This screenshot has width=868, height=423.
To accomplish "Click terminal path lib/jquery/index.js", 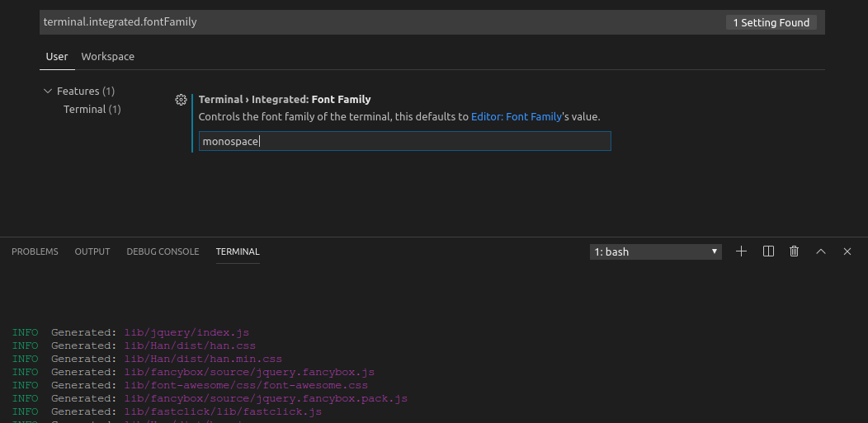I will click(186, 332).
